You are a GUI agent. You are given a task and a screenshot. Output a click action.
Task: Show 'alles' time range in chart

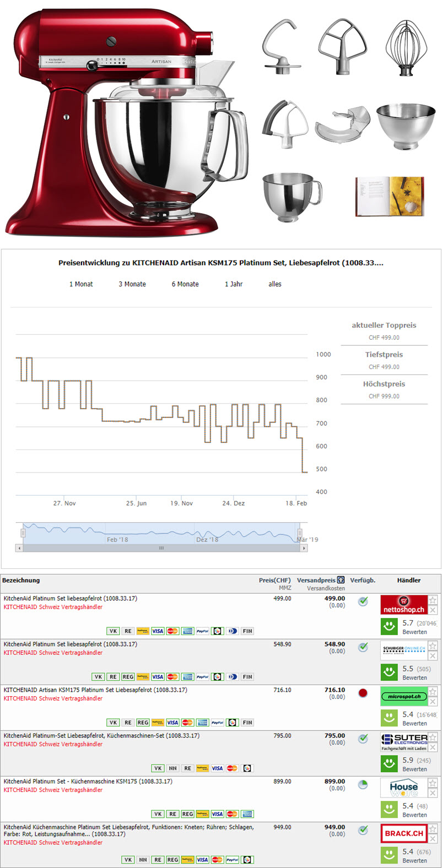pyautogui.click(x=275, y=284)
